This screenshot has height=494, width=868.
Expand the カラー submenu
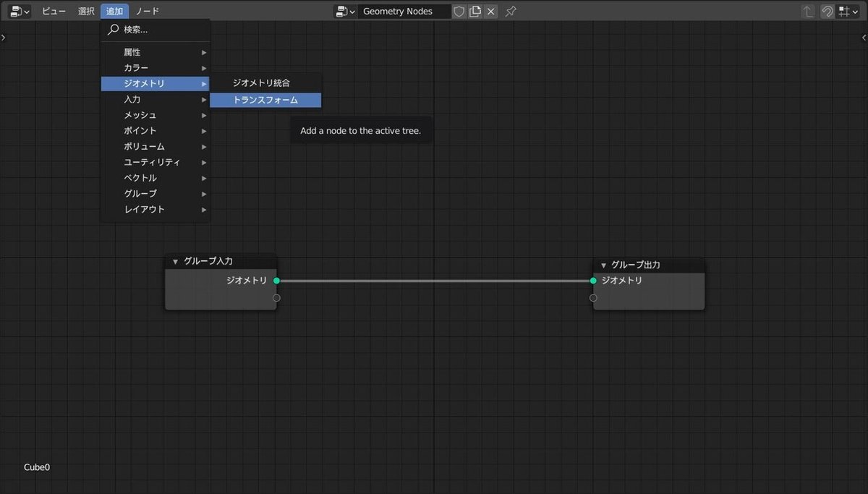tap(156, 68)
